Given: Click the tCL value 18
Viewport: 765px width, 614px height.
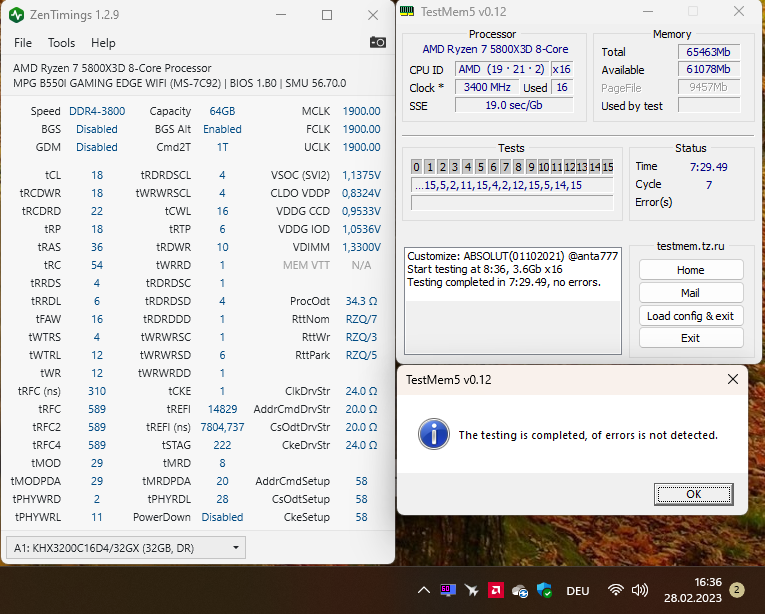Looking at the screenshot, I should (x=97, y=175).
